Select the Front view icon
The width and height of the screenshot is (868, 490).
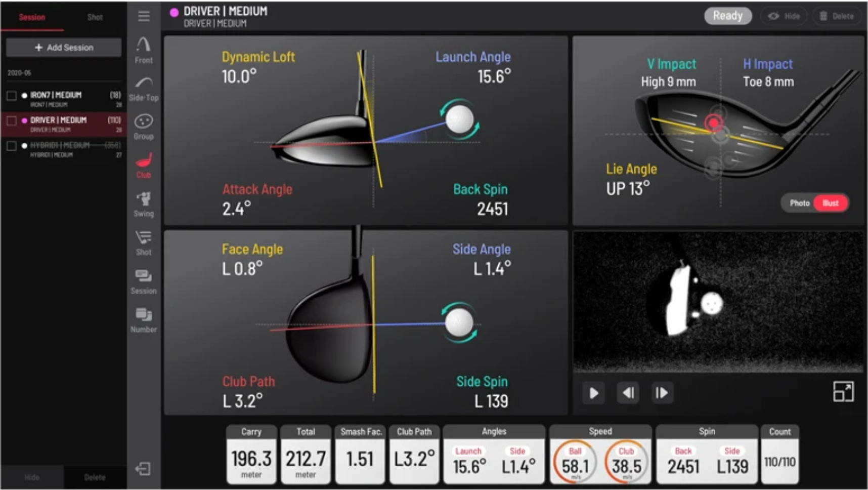[144, 50]
